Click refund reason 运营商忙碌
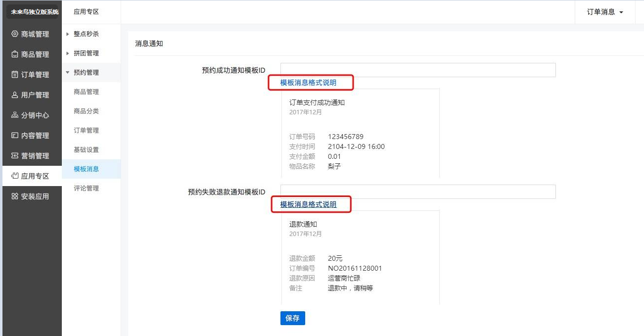The height and width of the screenshot is (336, 644). (344, 278)
